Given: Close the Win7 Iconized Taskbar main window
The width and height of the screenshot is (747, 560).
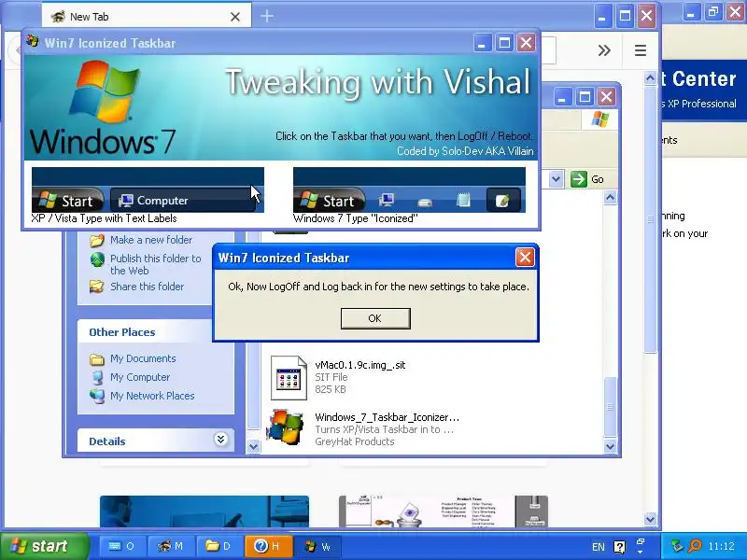Looking at the screenshot, I should 527,43.
